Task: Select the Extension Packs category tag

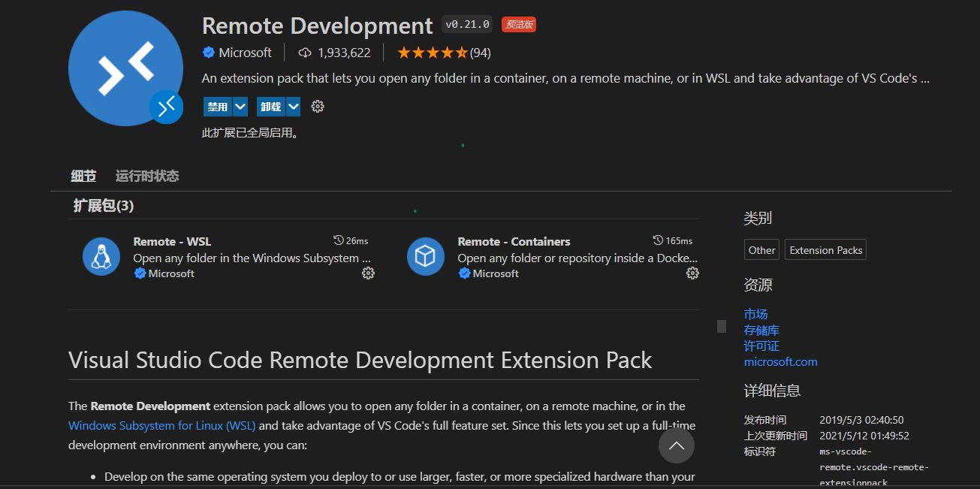Action: [826, 250]
